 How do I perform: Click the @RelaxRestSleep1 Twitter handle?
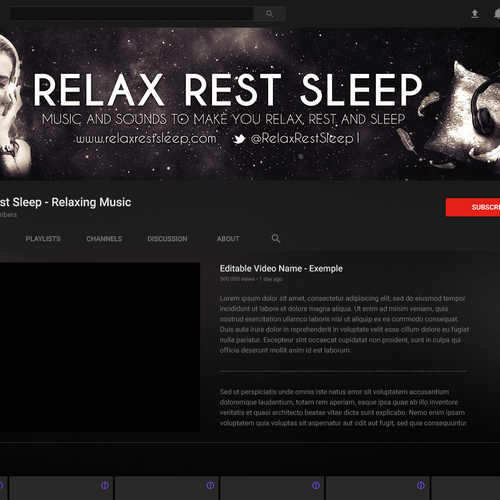tap(305, 138)
